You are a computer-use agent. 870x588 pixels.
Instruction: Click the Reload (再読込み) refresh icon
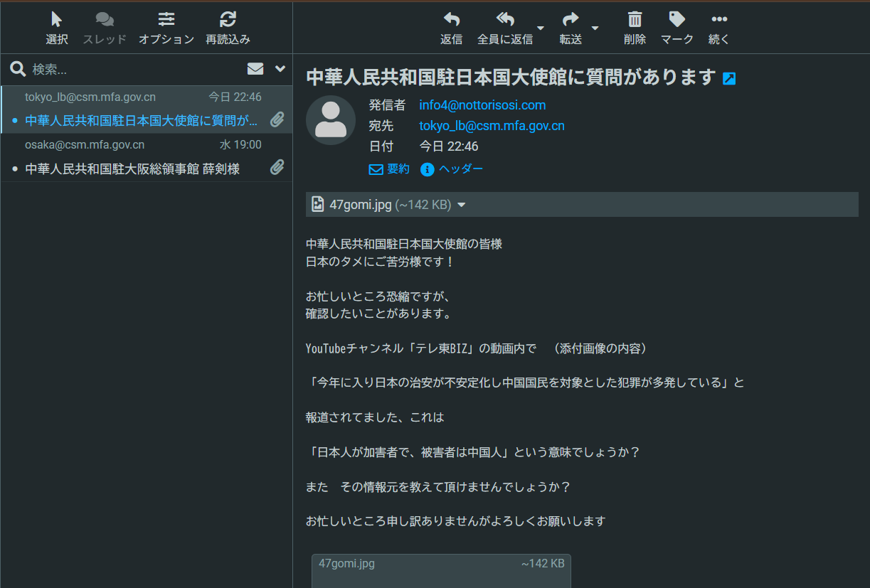(228, 20)
